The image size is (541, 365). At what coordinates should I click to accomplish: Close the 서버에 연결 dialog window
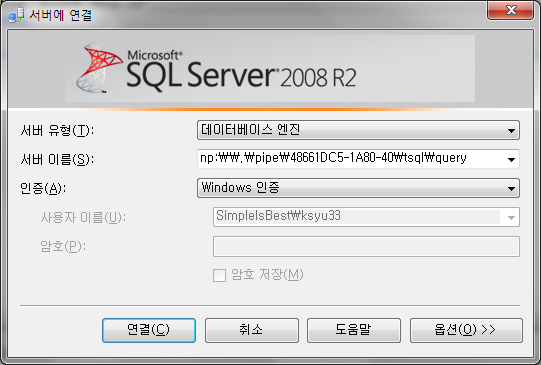tap(510, 10)
